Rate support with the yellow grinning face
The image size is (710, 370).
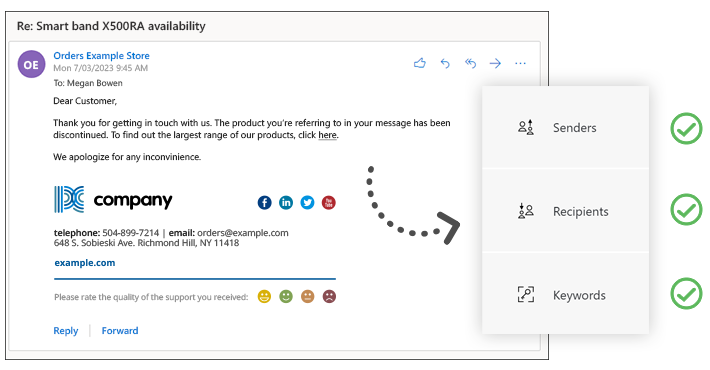(264, 297)
